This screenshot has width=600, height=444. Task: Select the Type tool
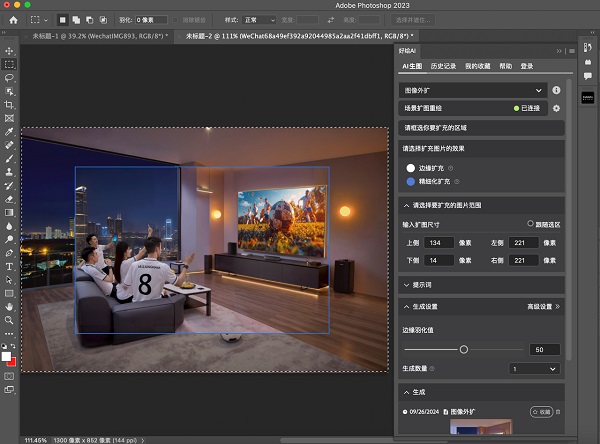tap(9, 267)
